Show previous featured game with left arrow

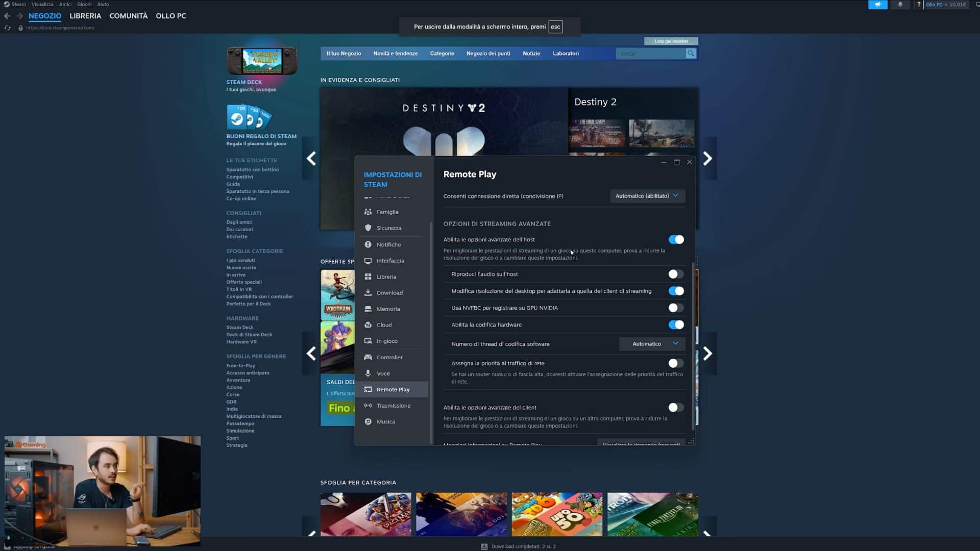[311, 159]
